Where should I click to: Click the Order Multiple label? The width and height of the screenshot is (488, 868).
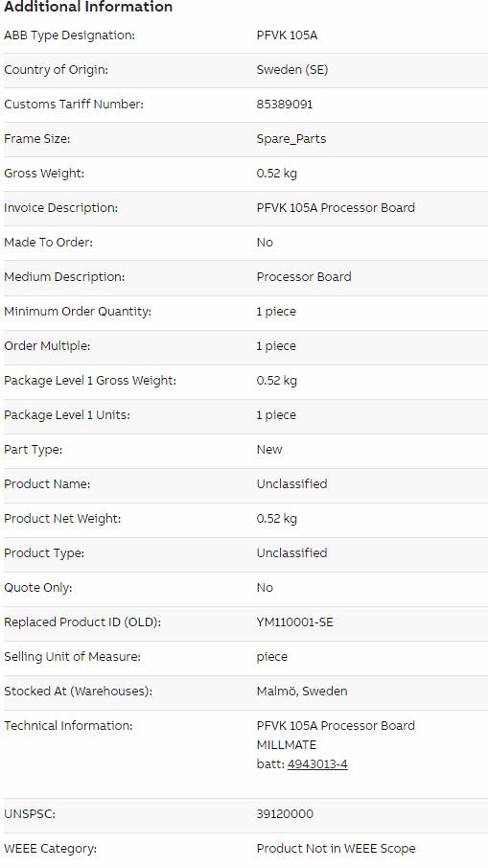tap(47, 346)
